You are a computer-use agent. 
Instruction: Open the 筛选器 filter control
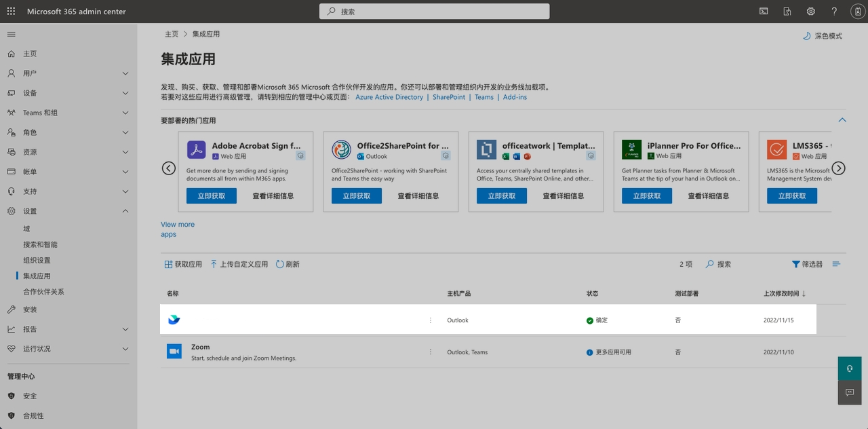807,264
